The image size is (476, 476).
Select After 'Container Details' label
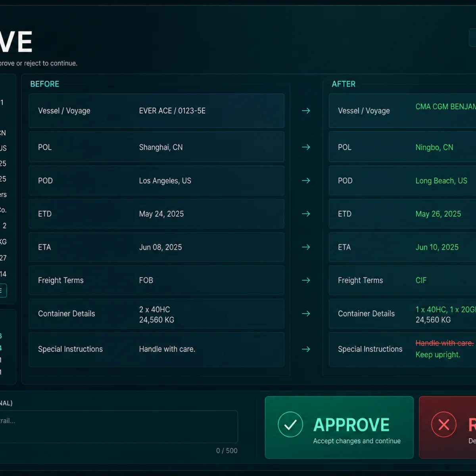tap(366, 314)
